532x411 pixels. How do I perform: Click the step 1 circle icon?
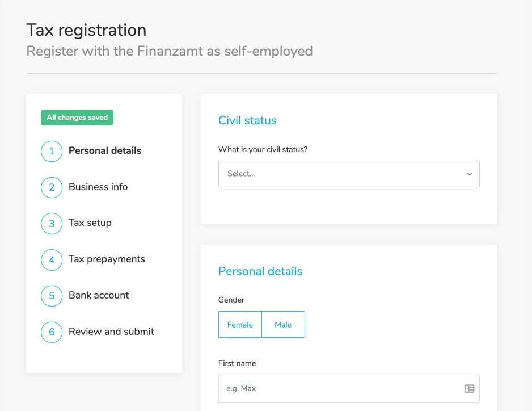52,151
